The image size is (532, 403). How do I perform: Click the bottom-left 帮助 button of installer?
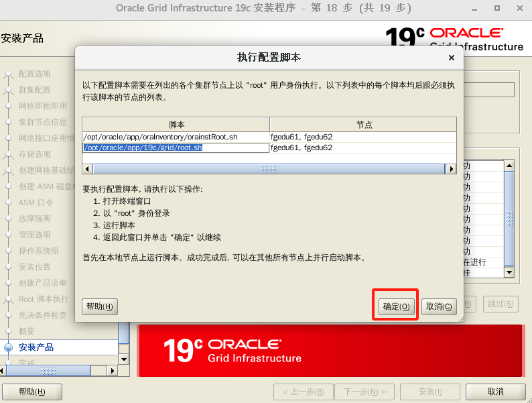[x=32, y=392]
